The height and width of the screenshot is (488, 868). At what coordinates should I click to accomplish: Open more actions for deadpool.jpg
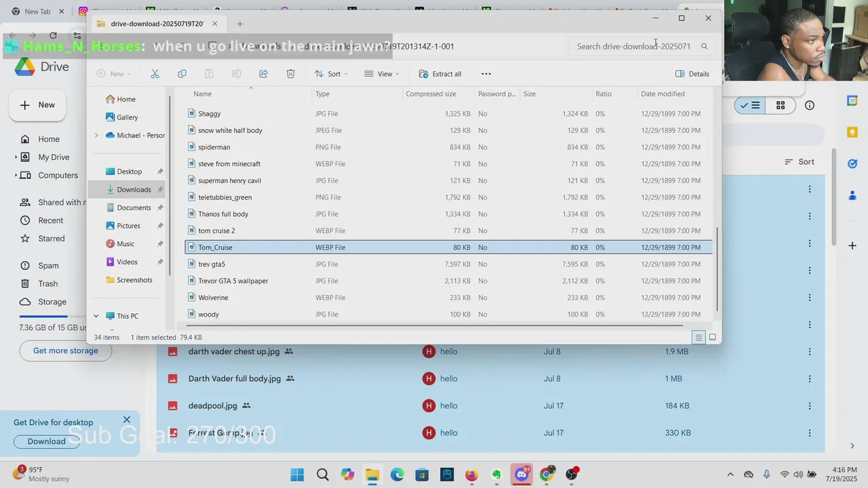tap(809, 406)
